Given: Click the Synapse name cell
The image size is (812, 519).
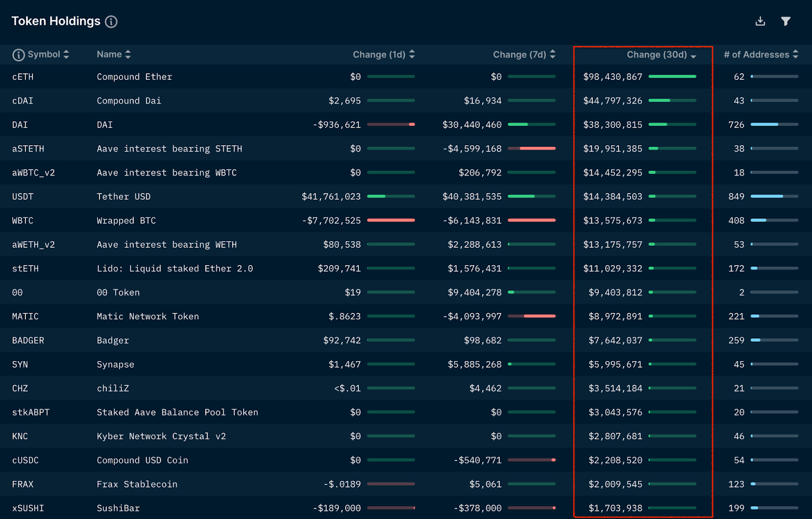Looking at the screenshot, I should point(116,365).
